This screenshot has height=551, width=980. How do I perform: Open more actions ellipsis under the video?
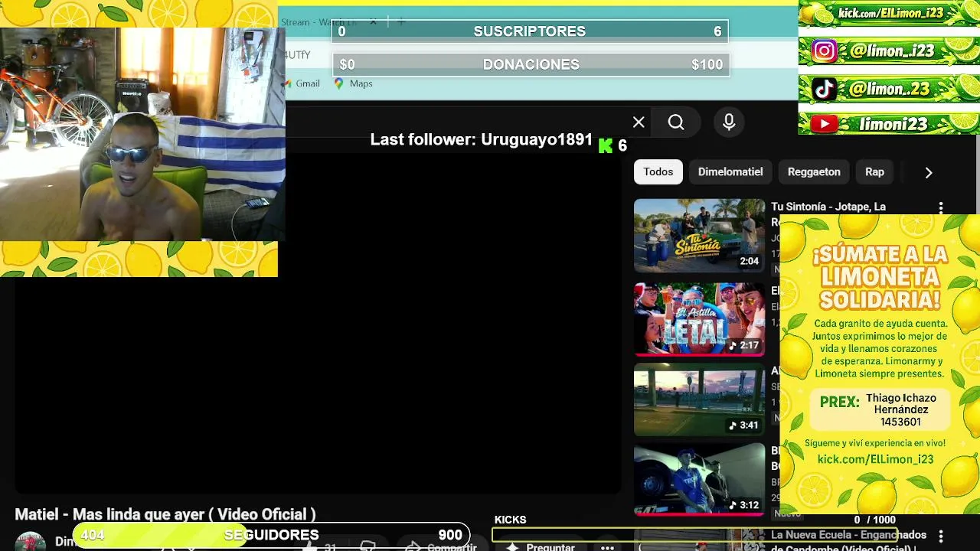(607, 547)
